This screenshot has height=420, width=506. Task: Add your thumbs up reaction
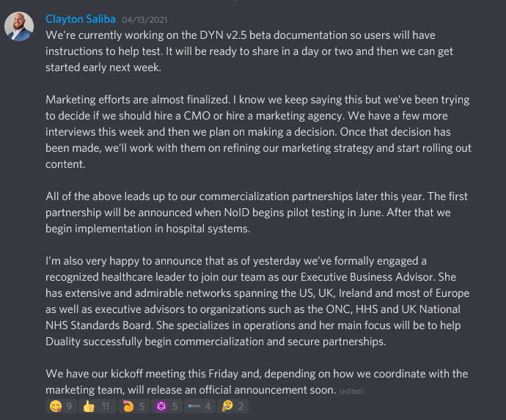click(x=97, y=406)
